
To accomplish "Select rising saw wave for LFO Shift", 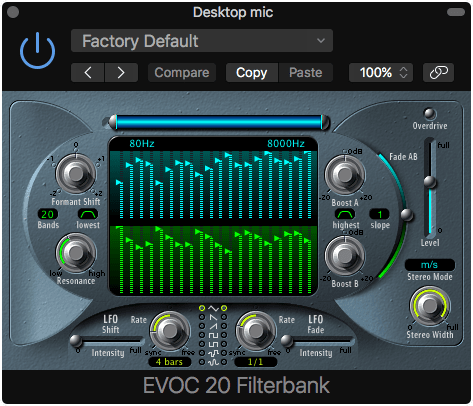I will click(202, 326).
